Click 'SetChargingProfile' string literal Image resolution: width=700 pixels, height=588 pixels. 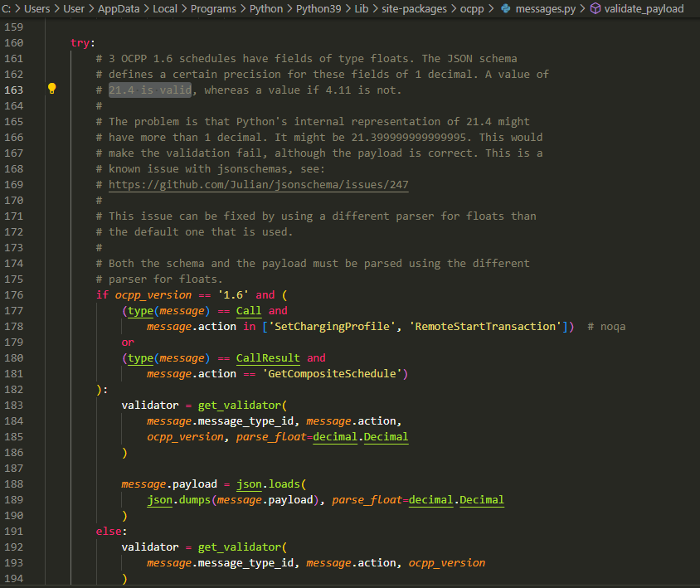pos(332,326)
